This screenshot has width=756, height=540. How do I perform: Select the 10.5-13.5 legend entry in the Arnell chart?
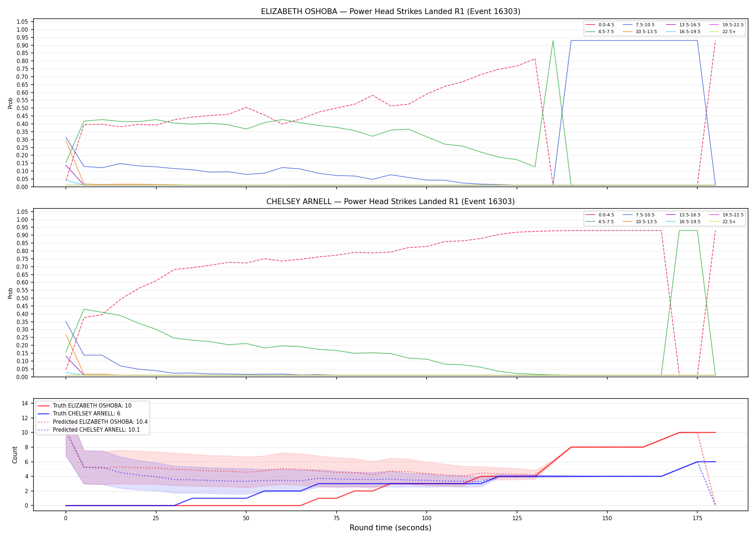point(640,222)
